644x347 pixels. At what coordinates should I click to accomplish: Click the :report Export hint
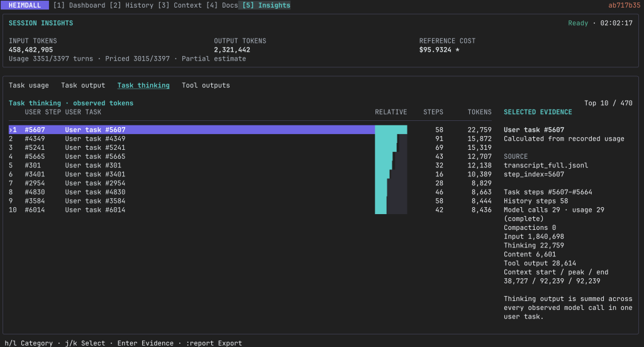(214, 343)
